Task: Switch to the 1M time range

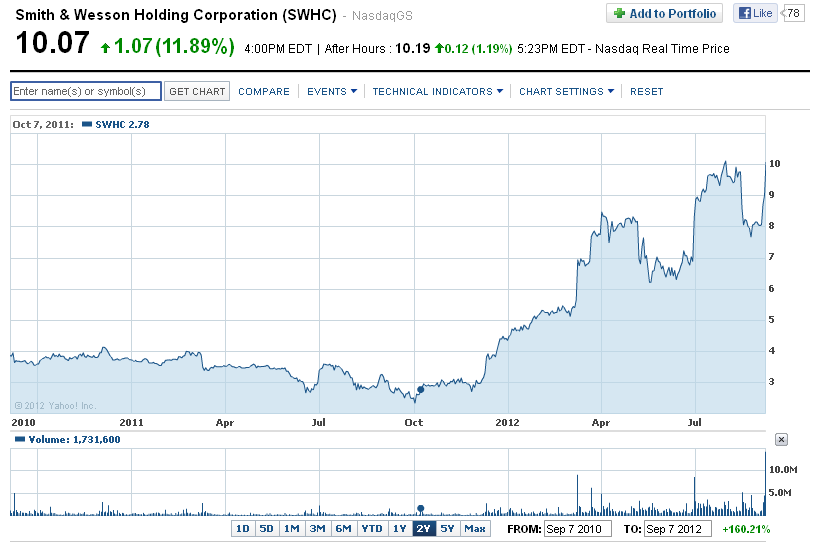Action: click(x=291, y=529)
